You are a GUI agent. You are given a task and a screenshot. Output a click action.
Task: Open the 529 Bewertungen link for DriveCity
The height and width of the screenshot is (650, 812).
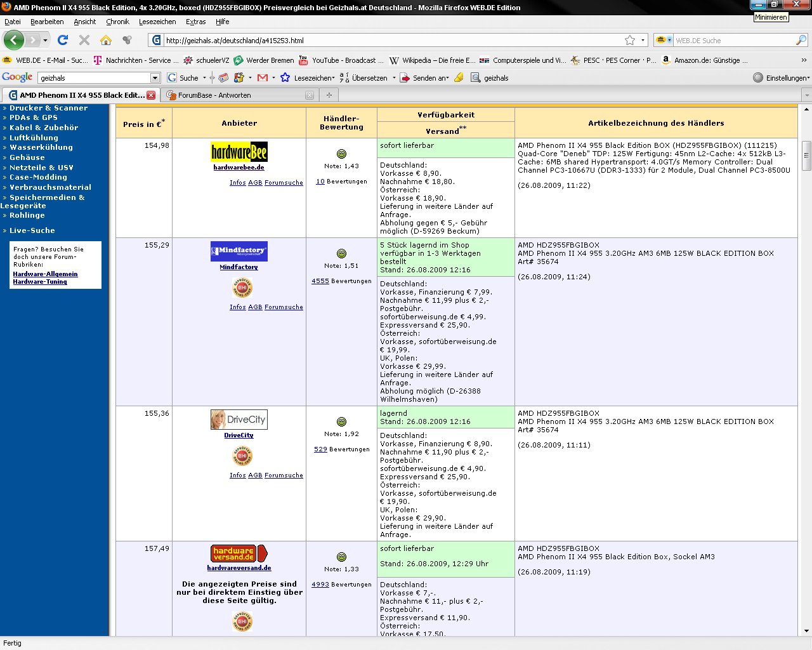[x=320, y=449]
